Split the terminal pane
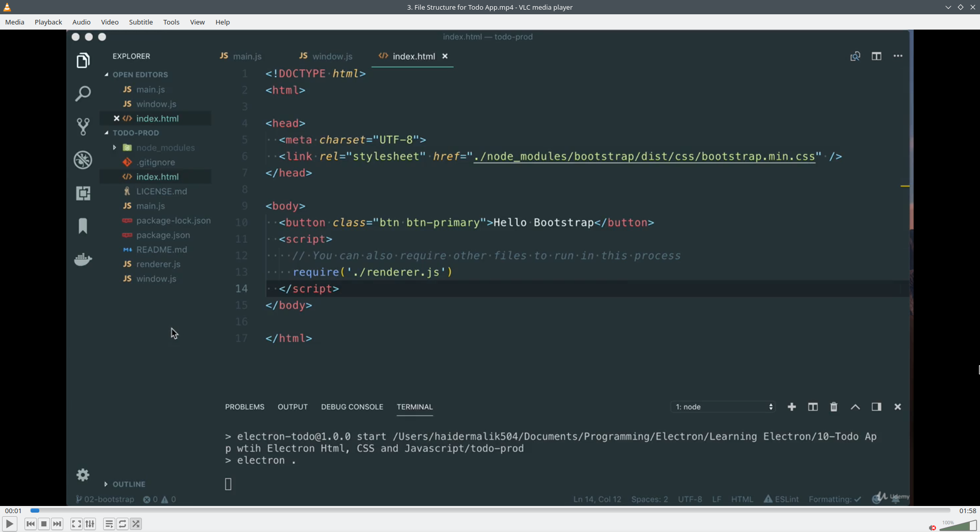The width and height of the screenshot is (980, 532). pyautogui.click(x=813, y=407)
